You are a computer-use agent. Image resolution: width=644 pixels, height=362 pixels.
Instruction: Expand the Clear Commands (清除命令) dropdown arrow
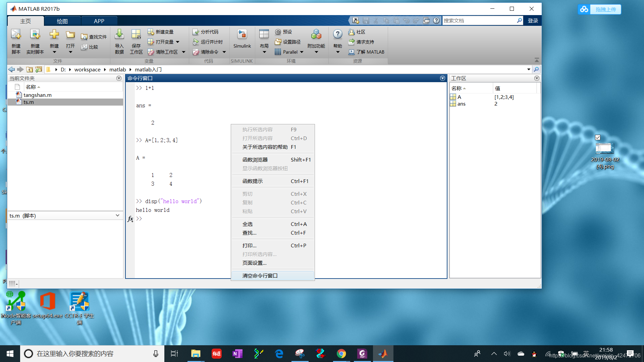pos(224,52)
